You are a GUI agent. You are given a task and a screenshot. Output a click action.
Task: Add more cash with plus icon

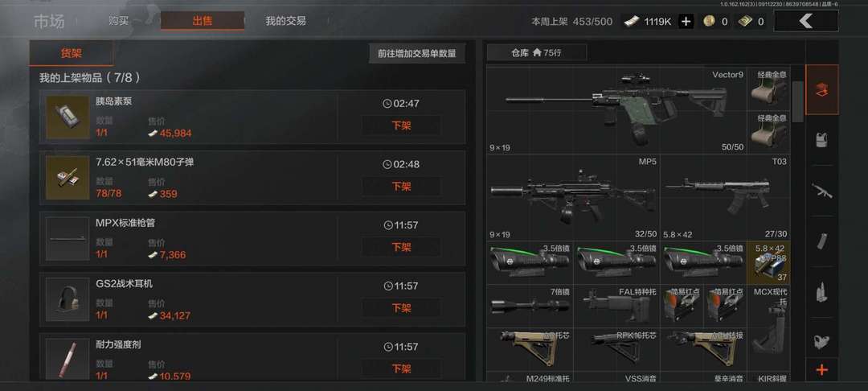coord(686,22)
